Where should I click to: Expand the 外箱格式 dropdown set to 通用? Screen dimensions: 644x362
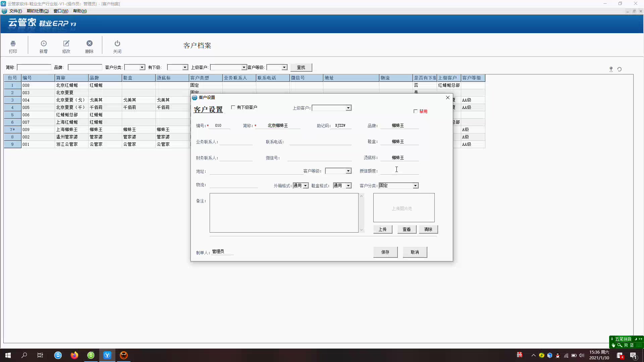[x=306, y=185]
